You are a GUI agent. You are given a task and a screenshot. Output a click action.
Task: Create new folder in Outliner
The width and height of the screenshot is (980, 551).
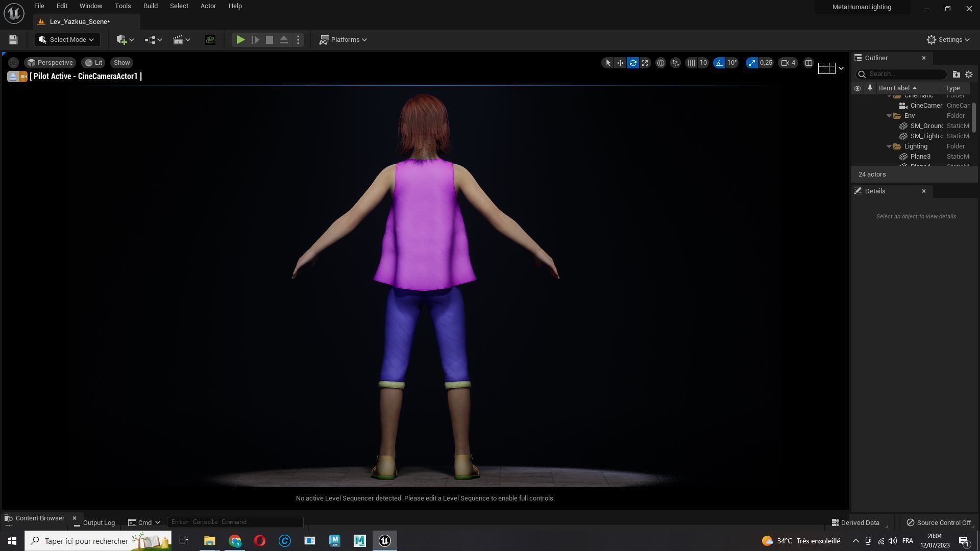click(956, 74)
